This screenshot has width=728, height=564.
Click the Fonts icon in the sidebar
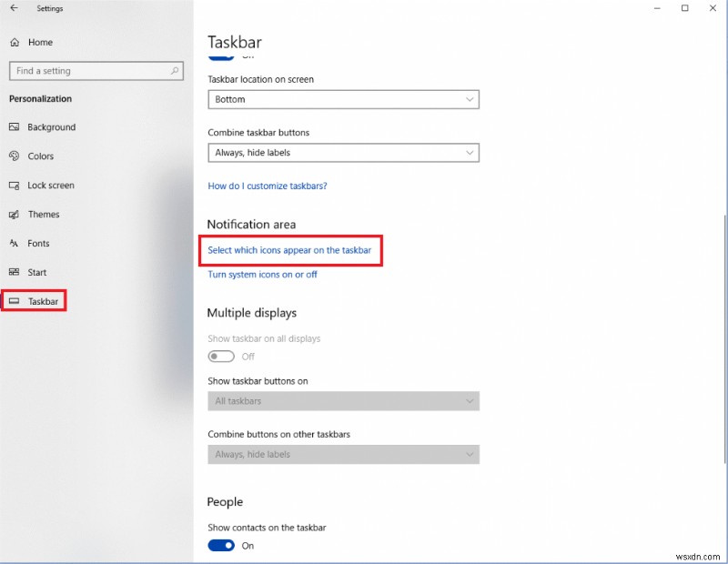pyautogui.click(x=15, y=244)
